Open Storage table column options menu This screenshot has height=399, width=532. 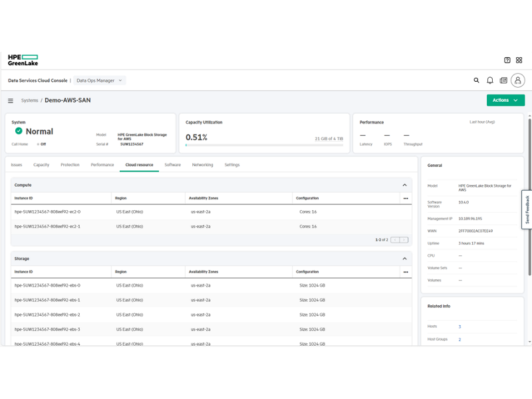406,272
